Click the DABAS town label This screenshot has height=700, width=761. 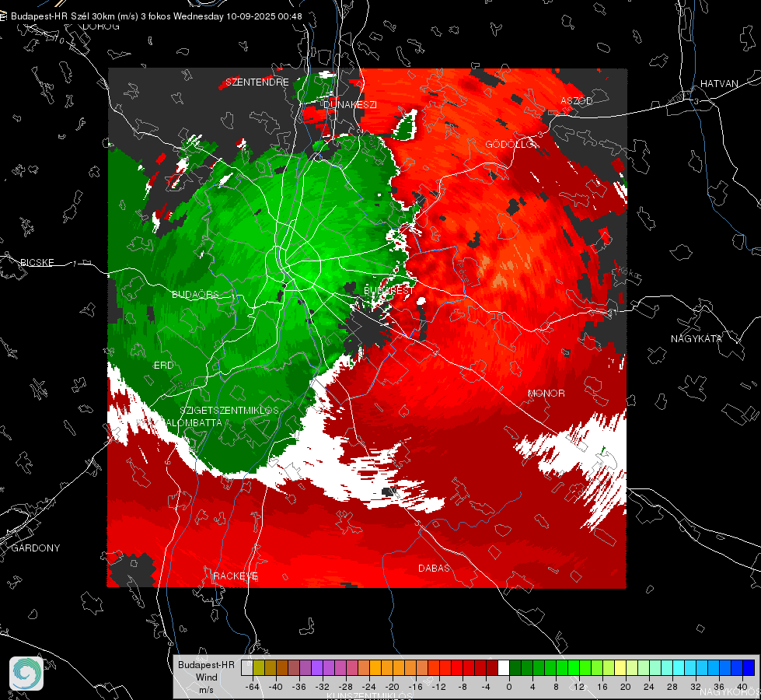pyautogui.click(x=434, y=568)
